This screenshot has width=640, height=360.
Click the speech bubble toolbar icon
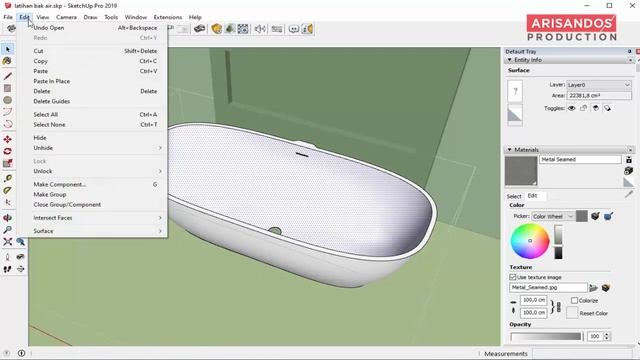[x=293, y=29]
